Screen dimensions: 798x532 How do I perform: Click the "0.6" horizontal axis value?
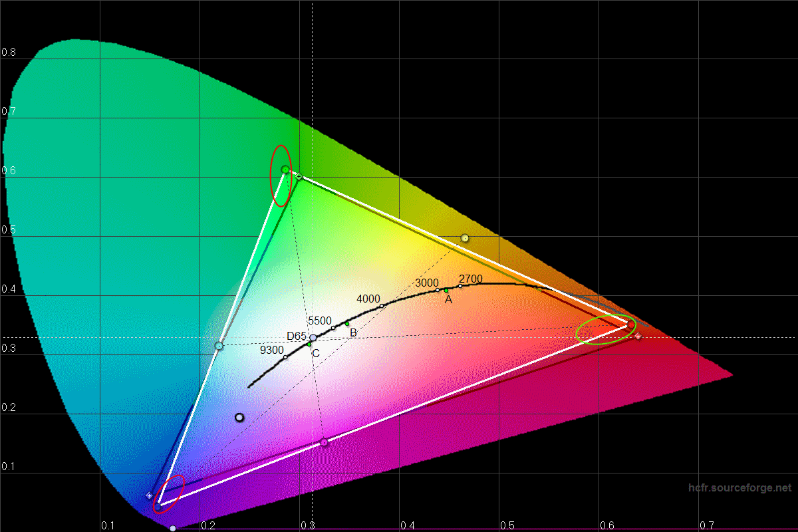click(x=607, y=525)
